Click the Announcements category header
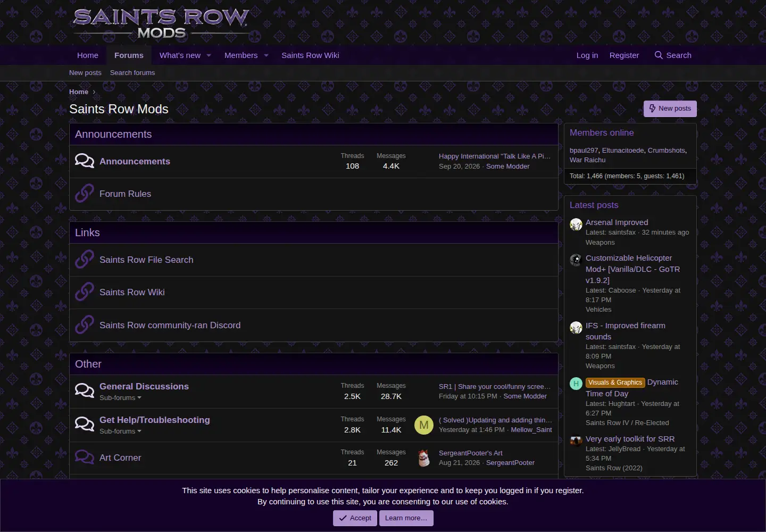 [x=113, y=135]
